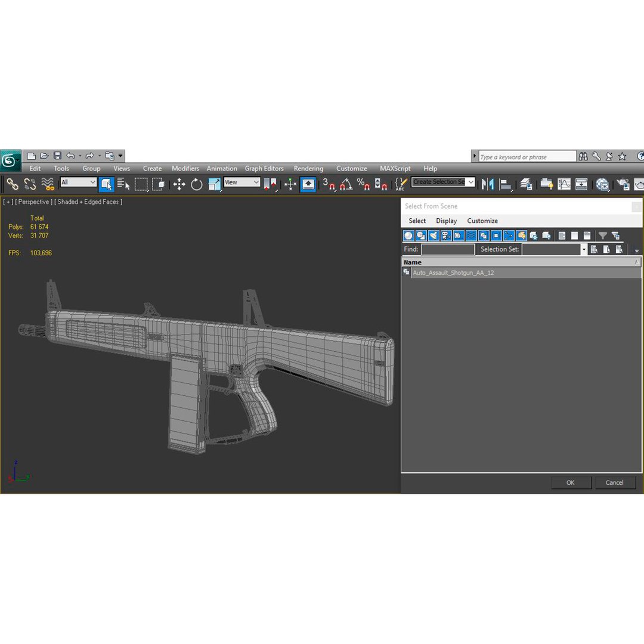Open Edit Named Selection Sets

(x=401, y=184)
